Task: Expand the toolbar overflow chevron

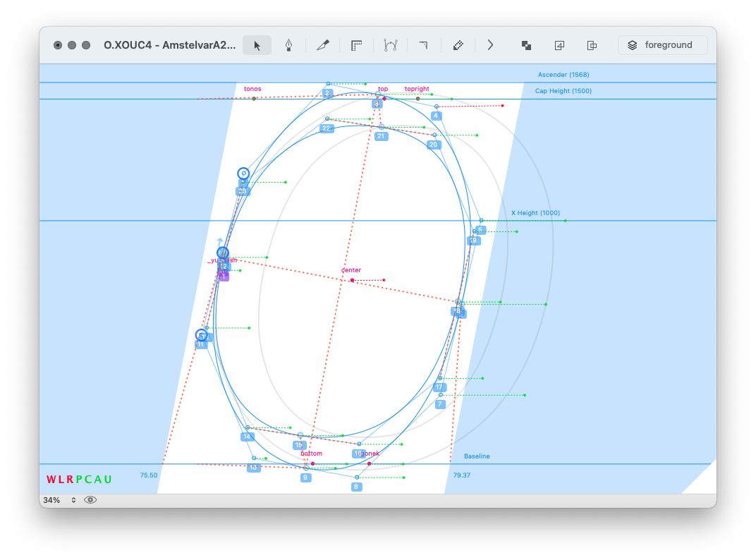Action: [x=491, y=45]
